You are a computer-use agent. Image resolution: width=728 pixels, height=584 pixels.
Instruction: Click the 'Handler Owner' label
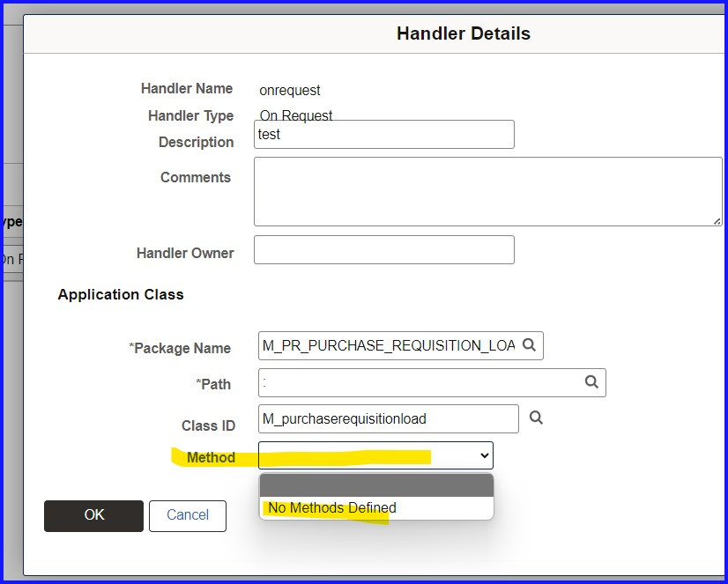click(x=185, y=253)
